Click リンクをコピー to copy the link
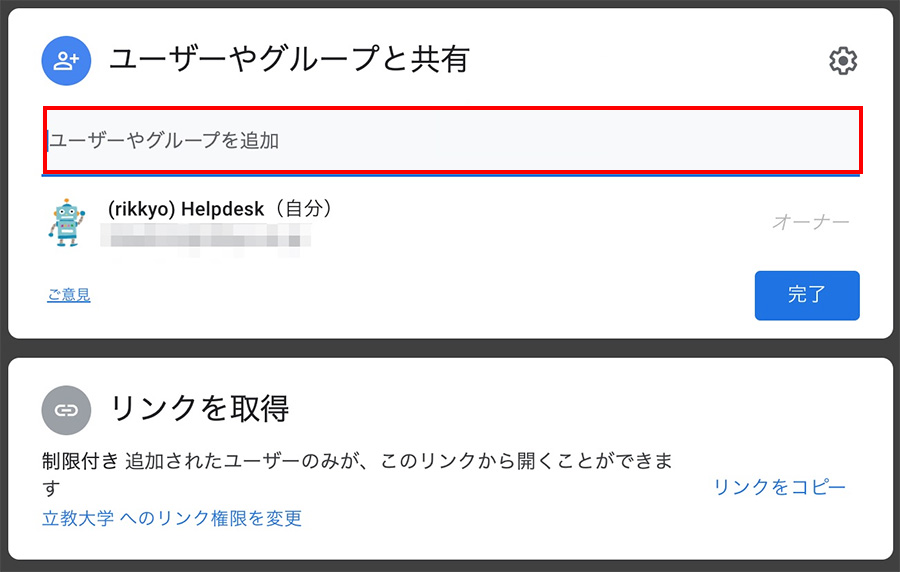The width and height of the screenshot is (900, 572). coord(779,487)
